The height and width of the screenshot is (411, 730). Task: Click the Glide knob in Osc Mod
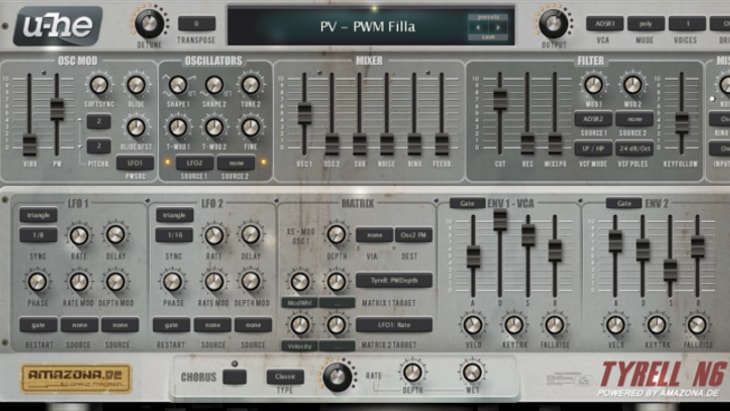click(136, 85)
